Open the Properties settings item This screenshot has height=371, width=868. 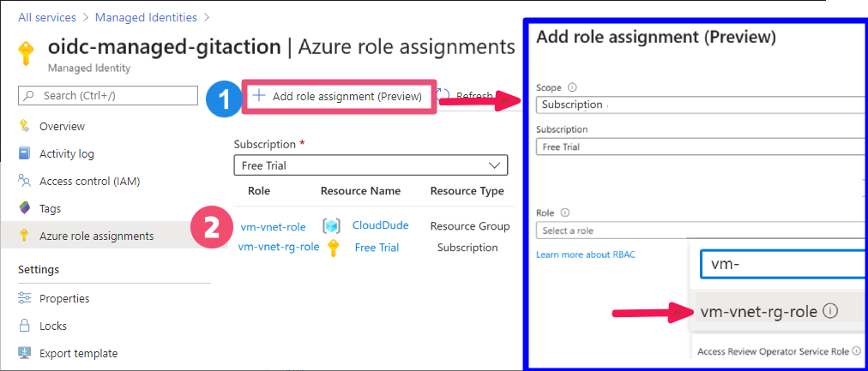(64, 298)
